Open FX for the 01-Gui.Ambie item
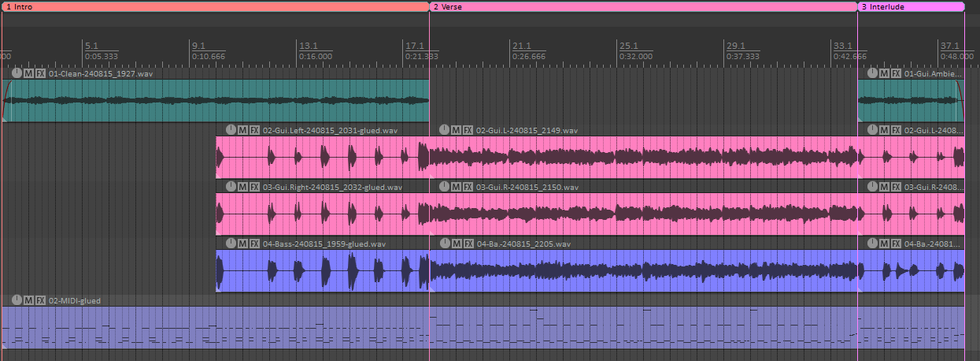Image resolution: width=980 pixels, height=361 pixels. [x=896, y=73]
